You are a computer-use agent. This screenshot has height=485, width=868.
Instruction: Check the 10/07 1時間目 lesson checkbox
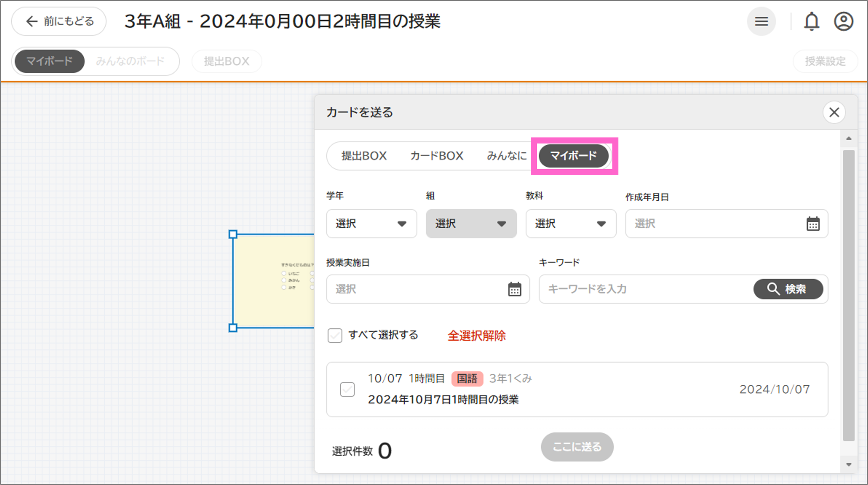[347, 389]
